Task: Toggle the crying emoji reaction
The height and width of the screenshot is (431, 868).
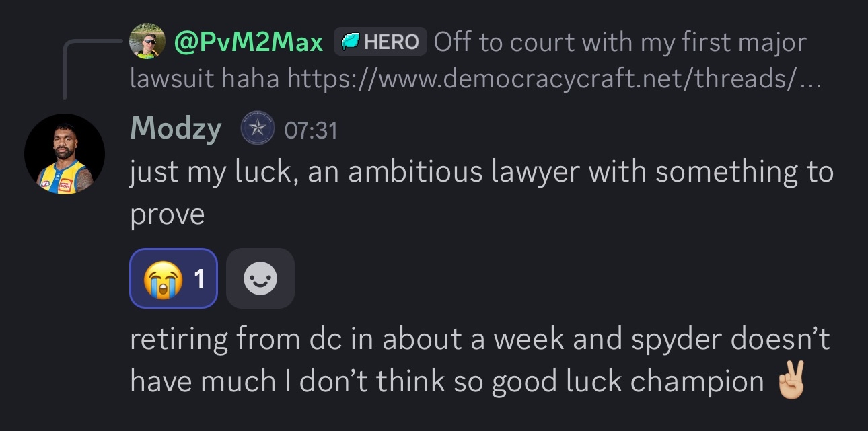Action: [174, 278]
